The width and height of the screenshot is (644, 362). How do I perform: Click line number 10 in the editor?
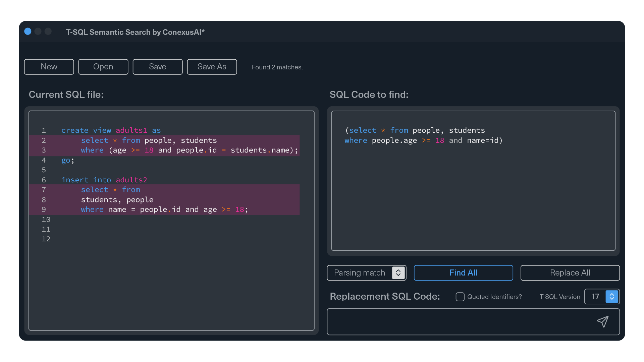pyautogui.click(x=46, y=220)
